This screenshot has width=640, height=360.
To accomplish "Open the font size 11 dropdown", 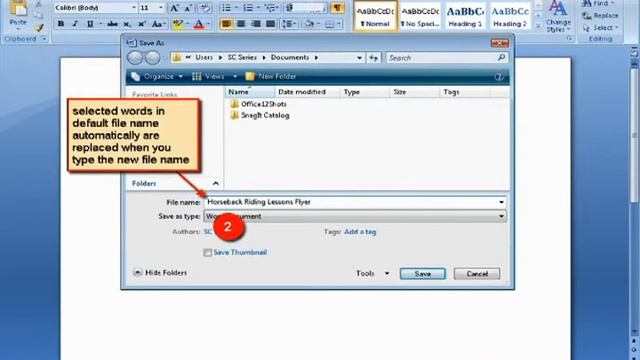I will pyautogui.click(x=160, y=8).
